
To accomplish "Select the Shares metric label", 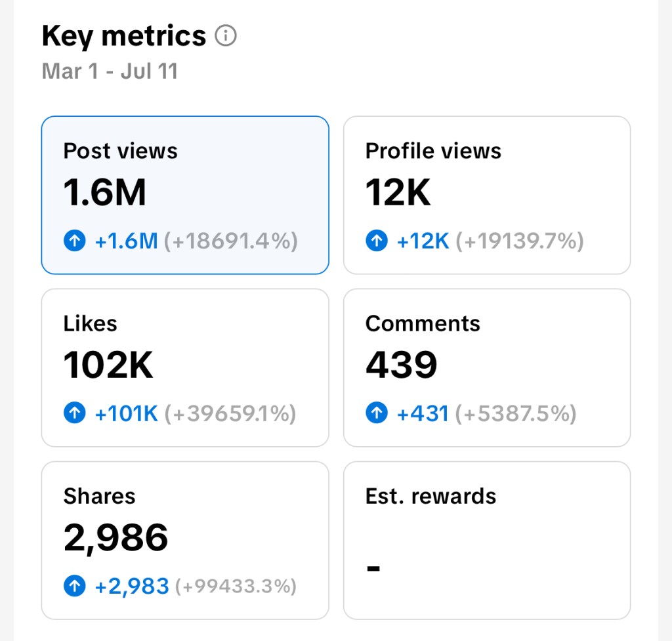I will (x=99, y=496).
